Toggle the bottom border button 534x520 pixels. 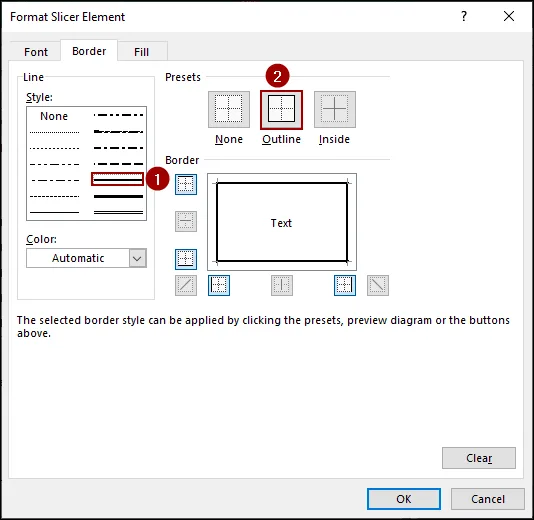(186, 259)
